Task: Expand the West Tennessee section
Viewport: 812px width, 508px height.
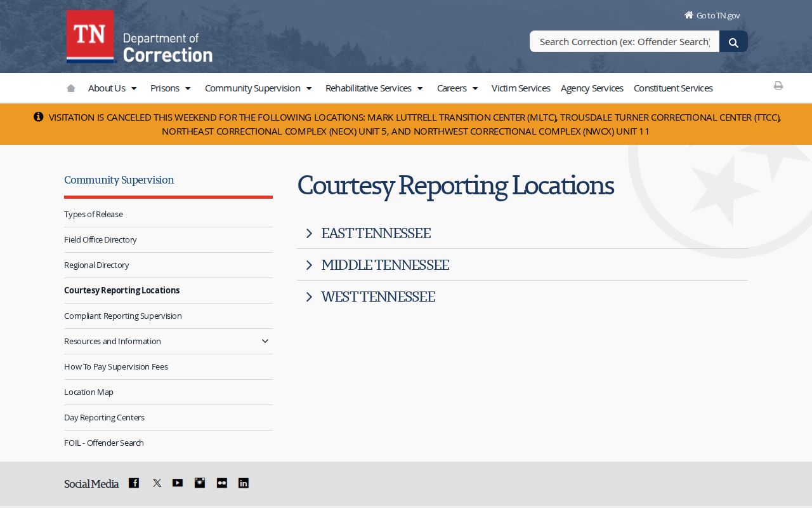Action: (x=522, y=297)
